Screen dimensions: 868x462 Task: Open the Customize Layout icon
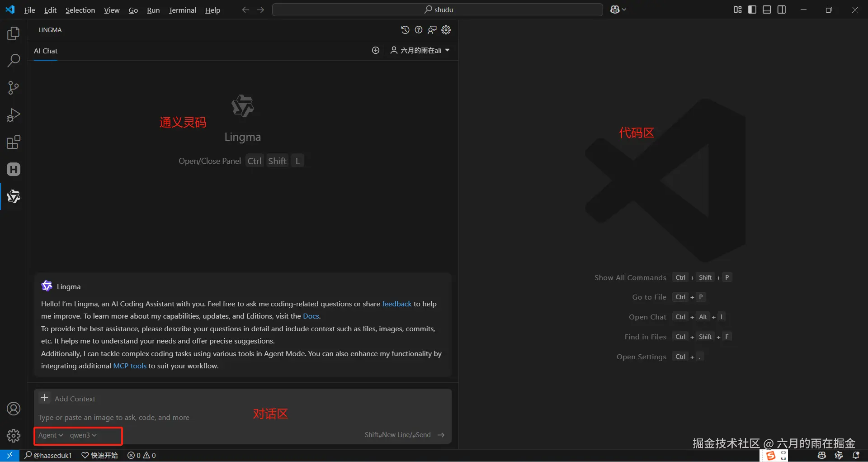click(x=738, y=10)
